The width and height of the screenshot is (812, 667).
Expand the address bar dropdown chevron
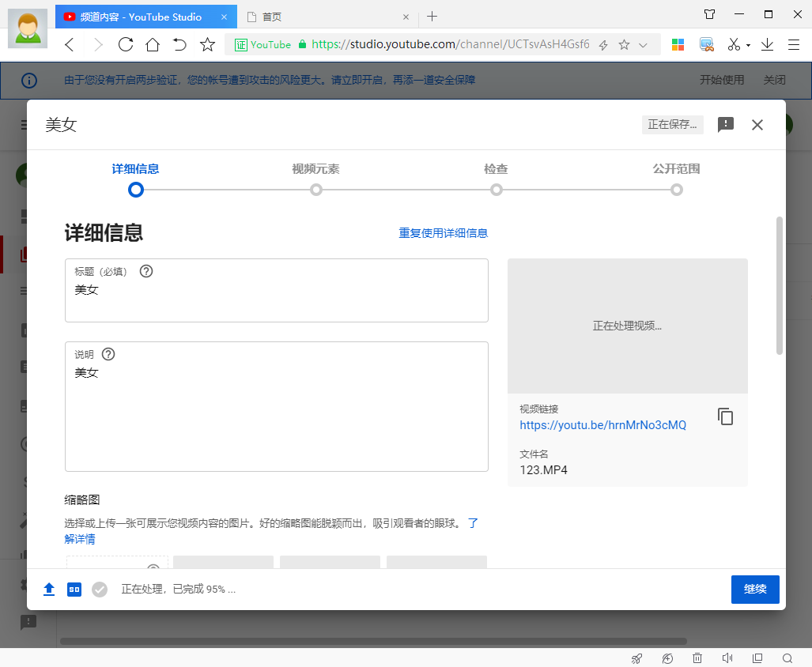[x=643, y=45]
